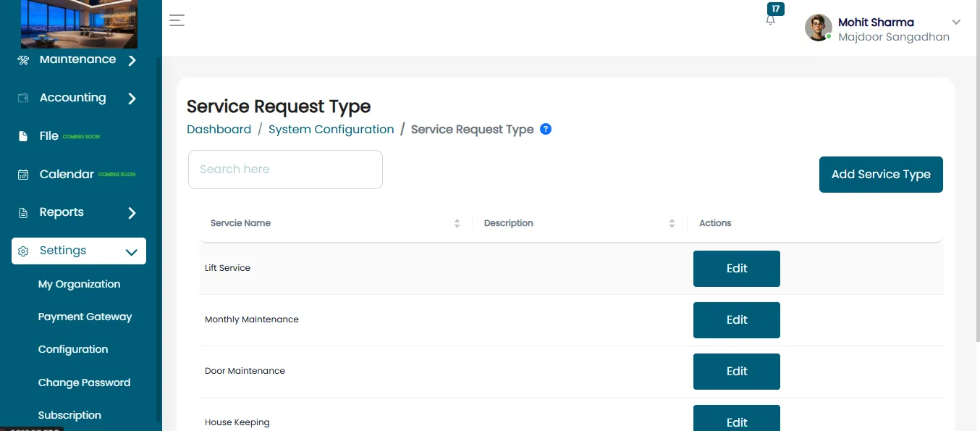This screenshot has width=980, height=431.
Task: Click the blue help question mark icon
Action: coord(546,129)
